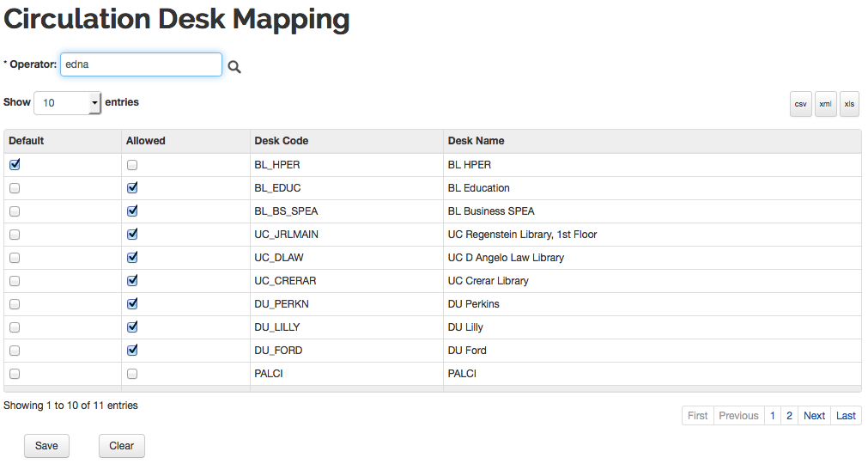Screen dimensions: 868x464
Task: Jump to Last page
Action: click(x=846, y=416)
